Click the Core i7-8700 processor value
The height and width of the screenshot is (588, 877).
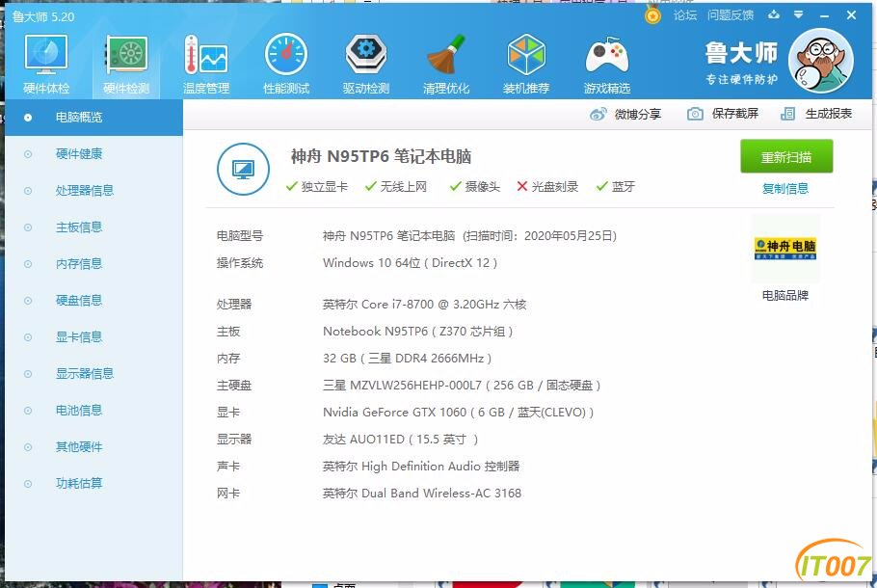(x=424, y=305)
